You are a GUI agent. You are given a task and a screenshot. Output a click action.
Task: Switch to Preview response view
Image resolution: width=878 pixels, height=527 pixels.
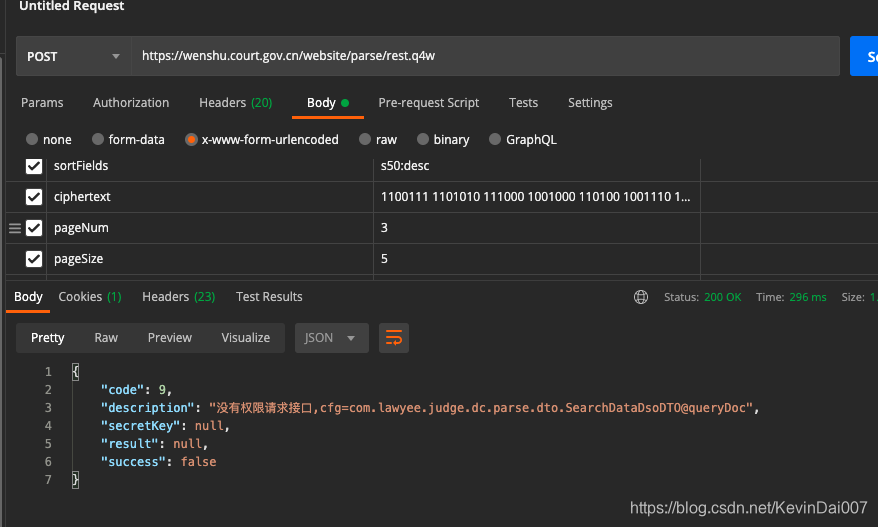170,338
